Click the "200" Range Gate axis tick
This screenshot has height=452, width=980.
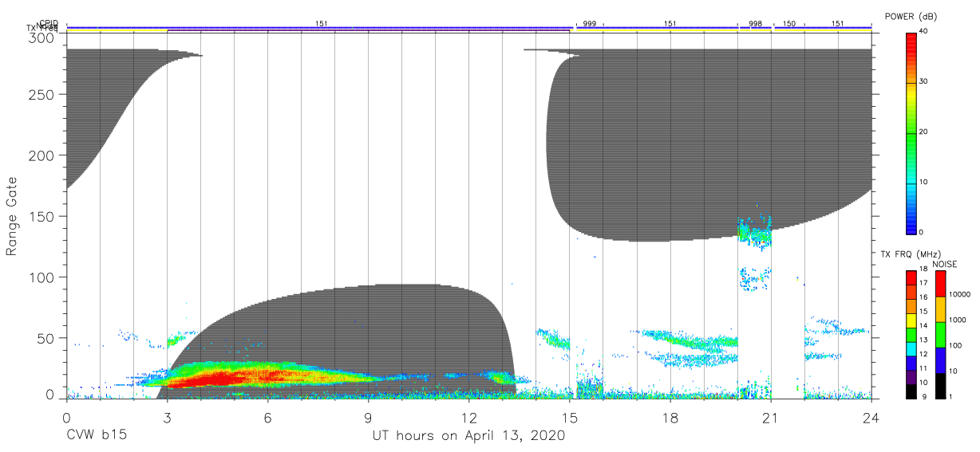tap(42, 155)
